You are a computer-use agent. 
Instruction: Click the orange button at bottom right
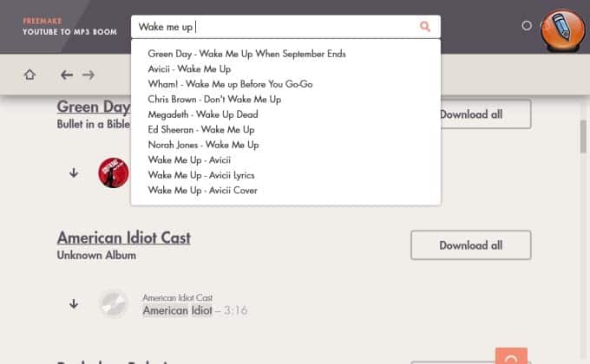(x=511, y=356)
